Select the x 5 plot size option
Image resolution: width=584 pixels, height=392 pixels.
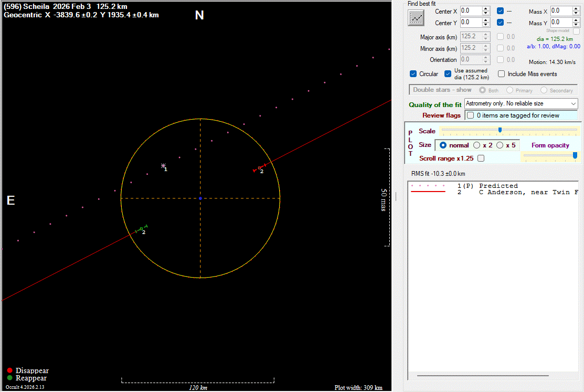(500, 145)
